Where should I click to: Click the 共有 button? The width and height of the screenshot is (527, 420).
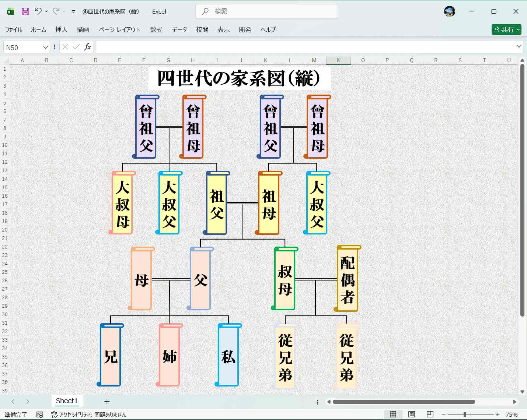pyautogui.click(x=506, y=29)
